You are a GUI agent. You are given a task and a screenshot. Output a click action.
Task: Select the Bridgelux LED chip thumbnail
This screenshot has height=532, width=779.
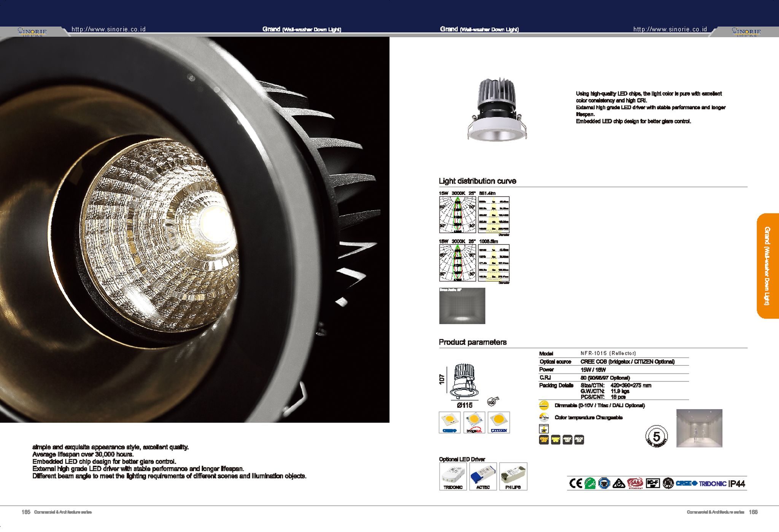click(474, 422)
